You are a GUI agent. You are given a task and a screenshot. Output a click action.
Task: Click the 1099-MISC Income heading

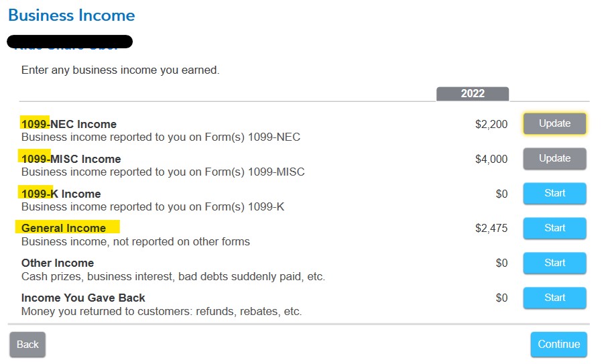[71, 159]
